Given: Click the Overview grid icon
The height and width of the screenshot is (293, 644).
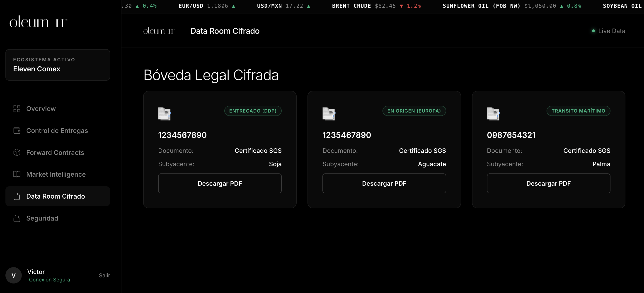Looking at the screenshot, I should tap(17, 109).
